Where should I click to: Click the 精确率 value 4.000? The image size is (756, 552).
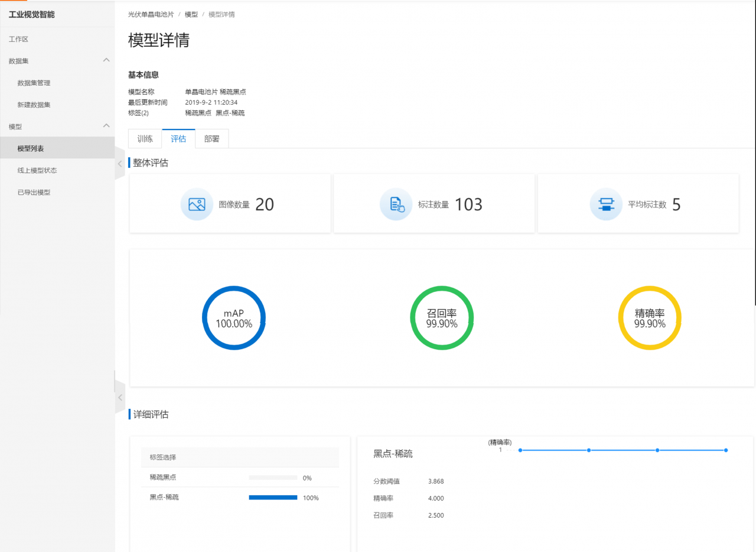pos(436,499)
